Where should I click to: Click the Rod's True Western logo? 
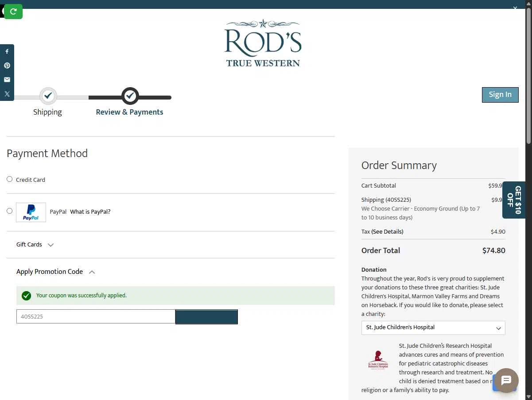pyautogui.click(x=263, y=43)
